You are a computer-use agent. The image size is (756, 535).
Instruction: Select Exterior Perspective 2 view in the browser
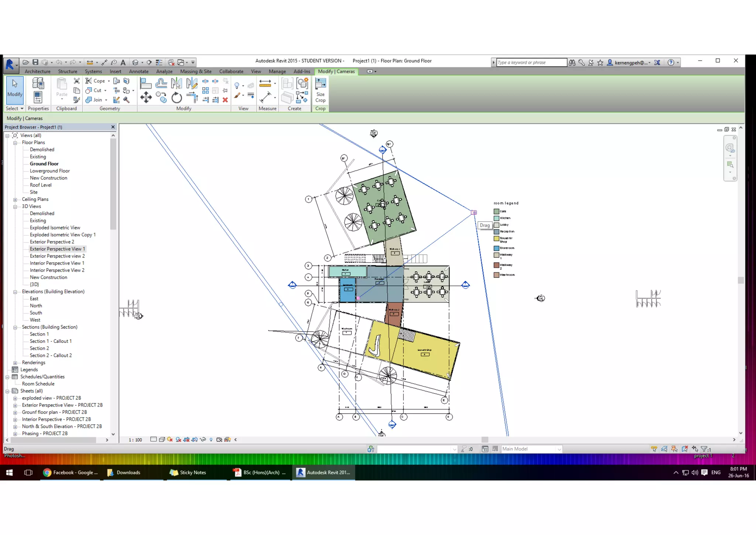(x=52, y=242)
